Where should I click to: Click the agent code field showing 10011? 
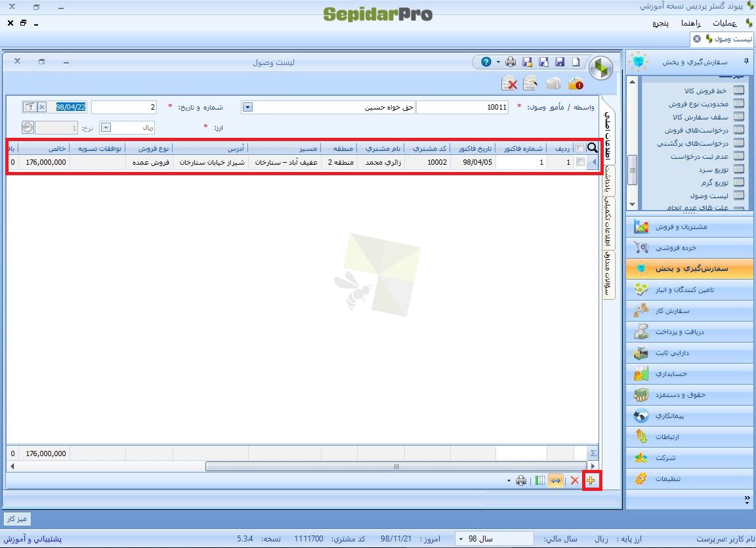(x=463, y=107)
